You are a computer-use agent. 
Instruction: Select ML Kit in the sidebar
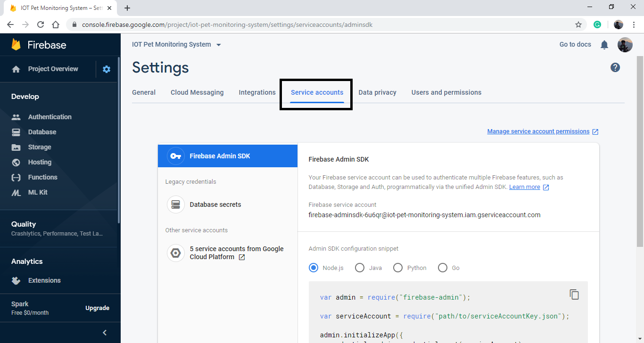tap(39, 192)
